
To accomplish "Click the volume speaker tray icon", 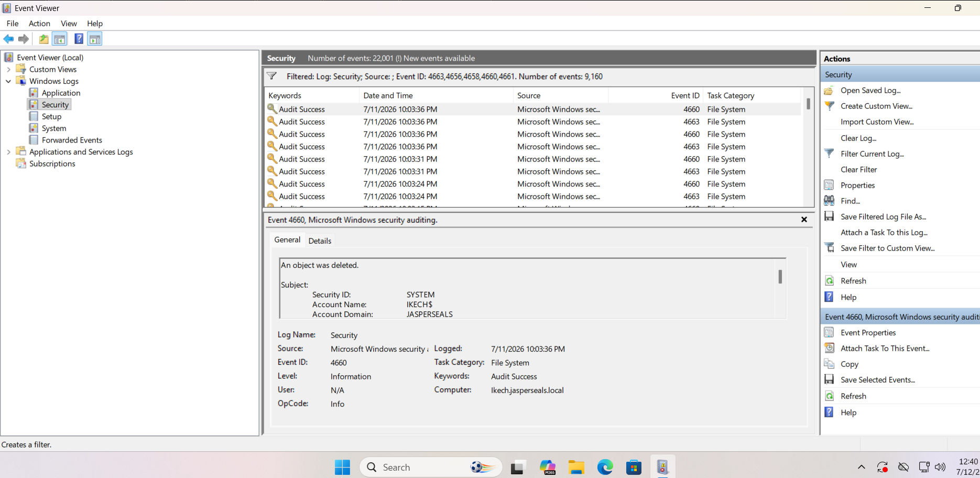I will click(x=940, y=467).
